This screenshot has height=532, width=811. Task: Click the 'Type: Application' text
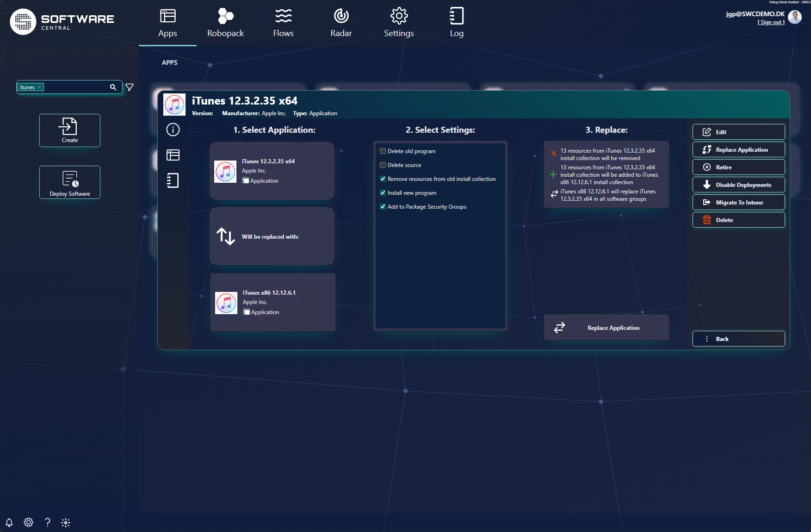coord(315,113)
